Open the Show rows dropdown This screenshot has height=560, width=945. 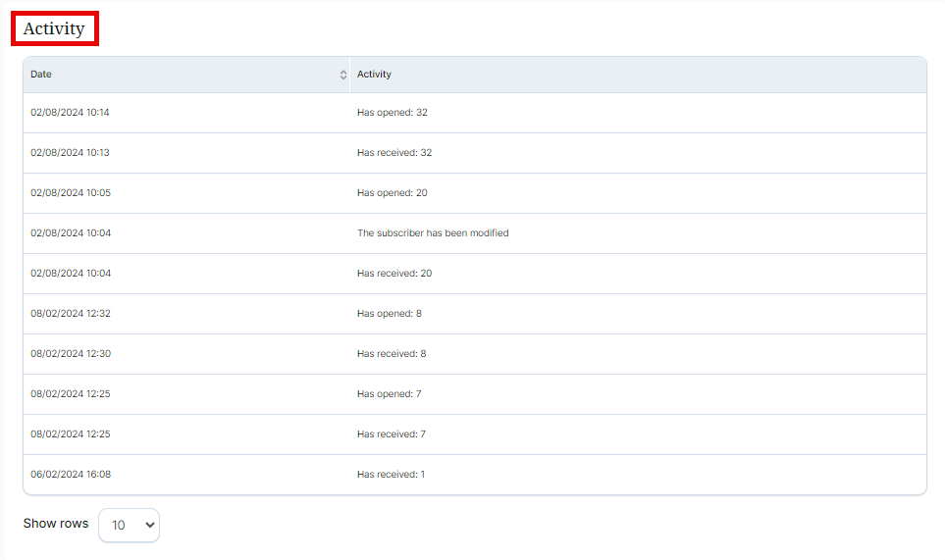[129, 525]
